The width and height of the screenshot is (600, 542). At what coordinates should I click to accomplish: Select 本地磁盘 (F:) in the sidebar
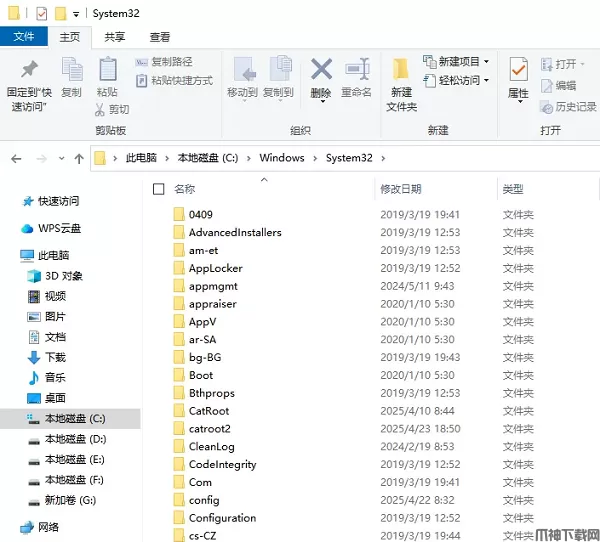[66, 480]
